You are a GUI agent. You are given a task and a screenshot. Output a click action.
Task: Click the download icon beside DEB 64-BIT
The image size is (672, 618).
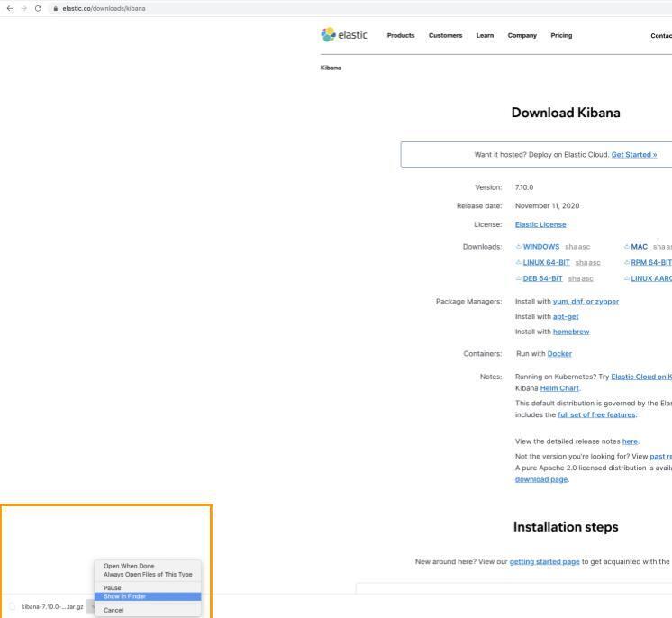[x=518, y=278]
